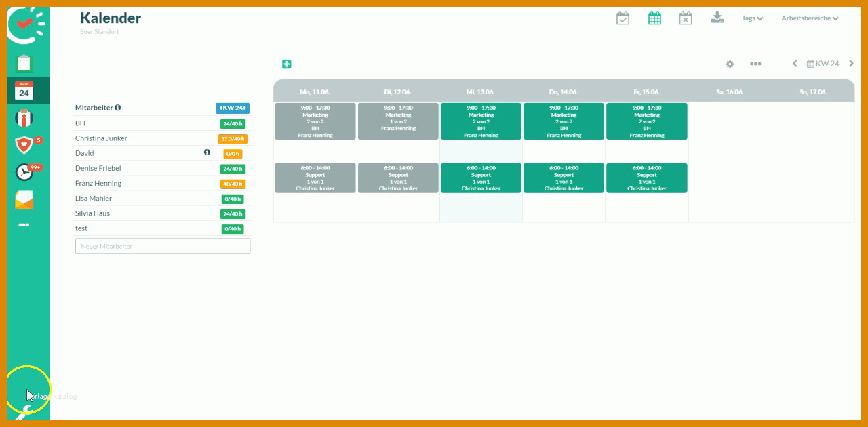The height and width of the screenshot is (427, 868).
Task: Click Franz Henning's 40/40 h badge
Action: (x=233, y=184)
